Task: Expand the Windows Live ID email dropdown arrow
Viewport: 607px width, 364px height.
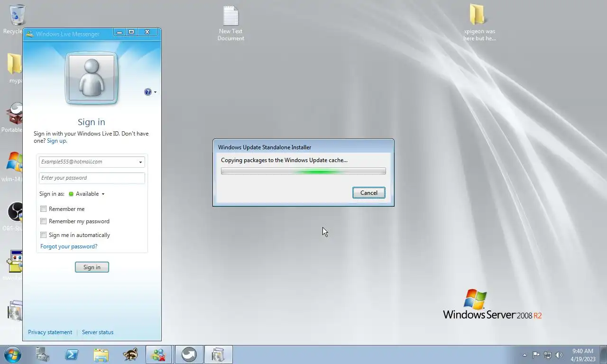Action: [140, 162]
